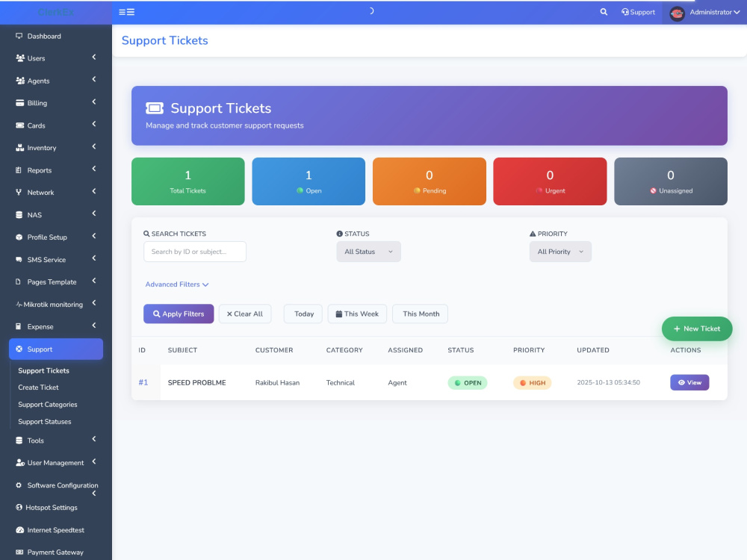Click the Technical category cell
The width and height of the screenshot is (747, 560).
[340, 383]
